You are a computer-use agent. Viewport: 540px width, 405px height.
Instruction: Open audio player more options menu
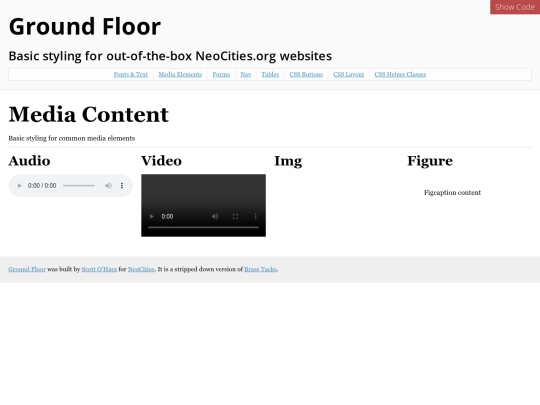click(122, 186)
